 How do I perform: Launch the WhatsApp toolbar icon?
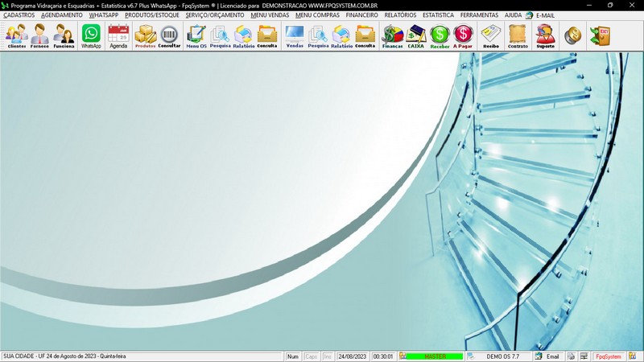point(91,36)
